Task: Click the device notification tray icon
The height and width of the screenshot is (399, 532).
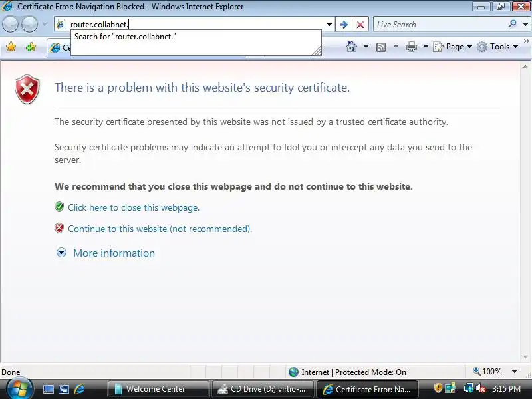Action: point(450,388)
